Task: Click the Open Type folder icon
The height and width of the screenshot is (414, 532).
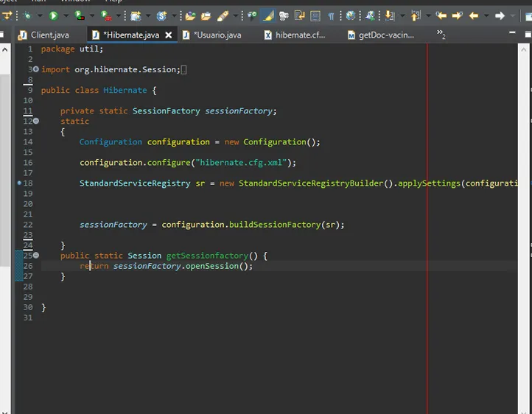Action: pos(190,15)
